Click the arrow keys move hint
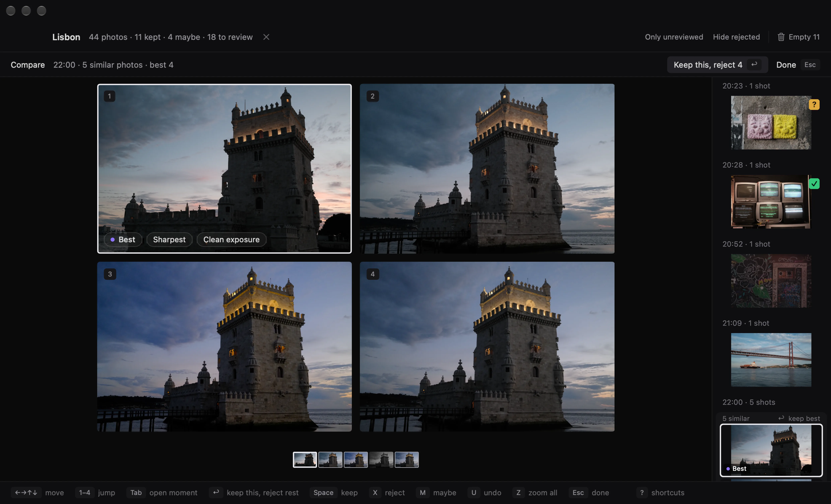The height and width of the screenshot is (504, 831). [37, 493]
